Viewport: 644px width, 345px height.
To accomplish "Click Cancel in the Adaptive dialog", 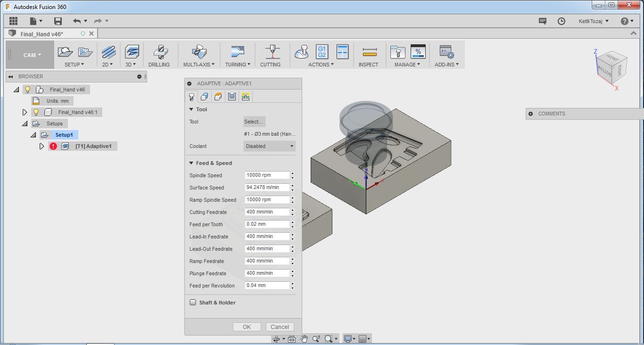I will [x=280, y=327].
